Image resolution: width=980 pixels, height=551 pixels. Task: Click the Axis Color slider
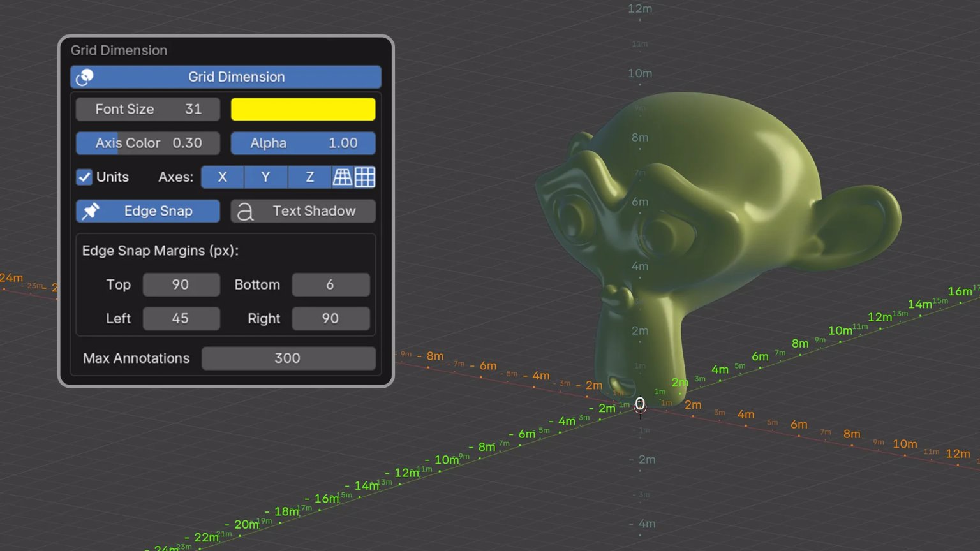tap(148, 143)
